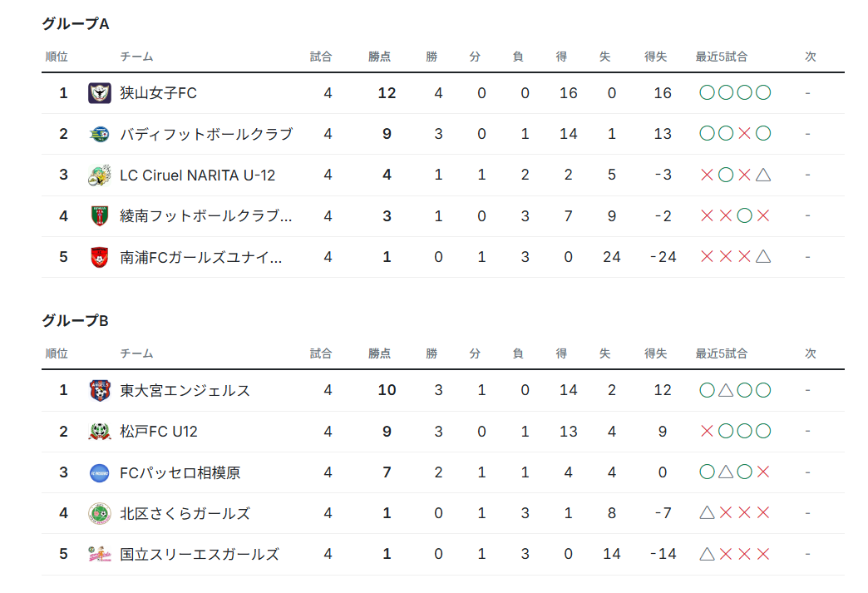This screenshot has width=868, height=593.
Task: Select the グループA heading
Action: pos(76,24)
